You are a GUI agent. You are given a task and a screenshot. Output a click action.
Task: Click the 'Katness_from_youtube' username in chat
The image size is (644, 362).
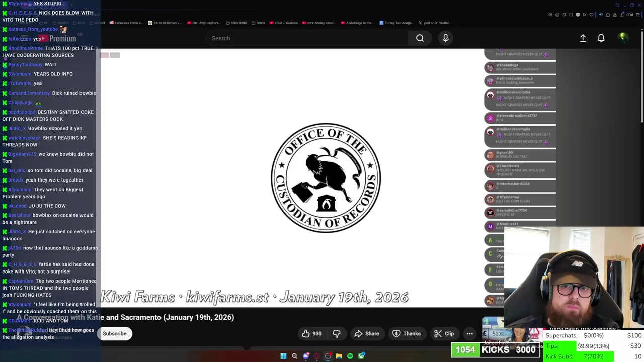(x=33, y=29)
